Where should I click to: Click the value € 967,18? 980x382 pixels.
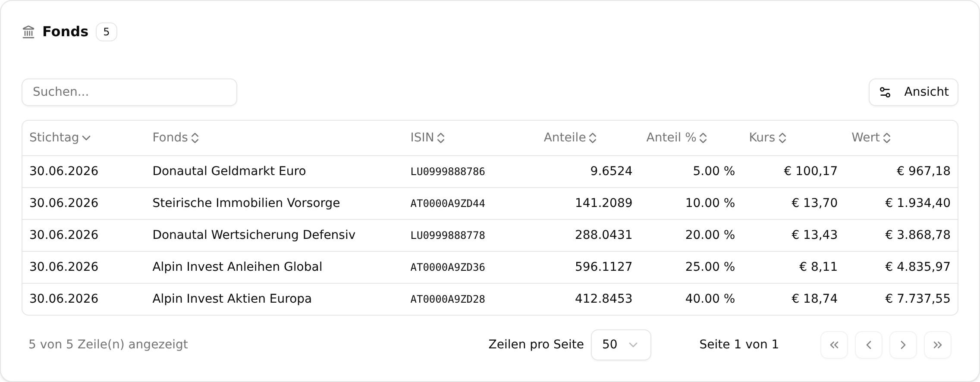tap(923, 171)
